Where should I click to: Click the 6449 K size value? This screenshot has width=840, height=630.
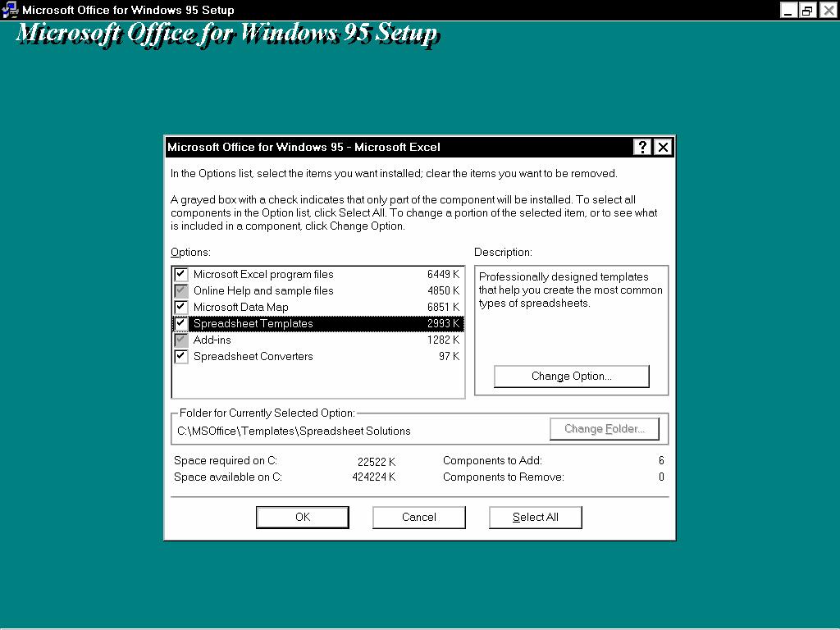click(444, 274)
